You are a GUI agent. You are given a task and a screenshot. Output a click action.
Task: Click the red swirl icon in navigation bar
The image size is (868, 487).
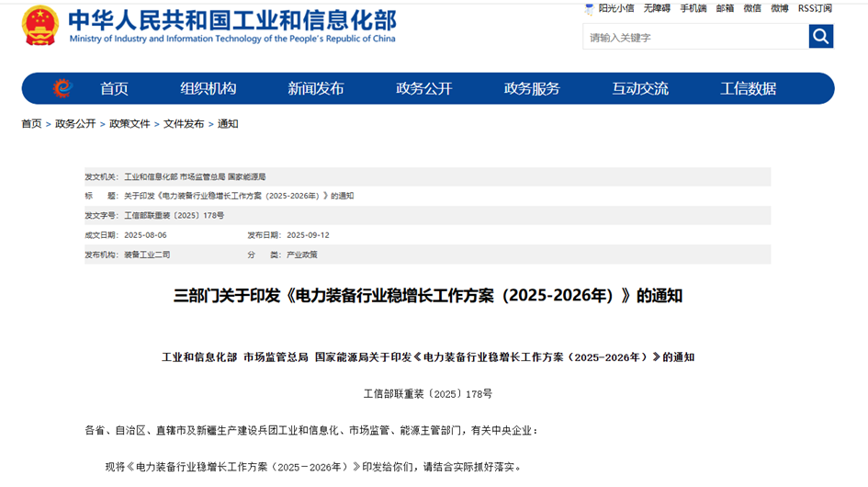pos(62,88)
